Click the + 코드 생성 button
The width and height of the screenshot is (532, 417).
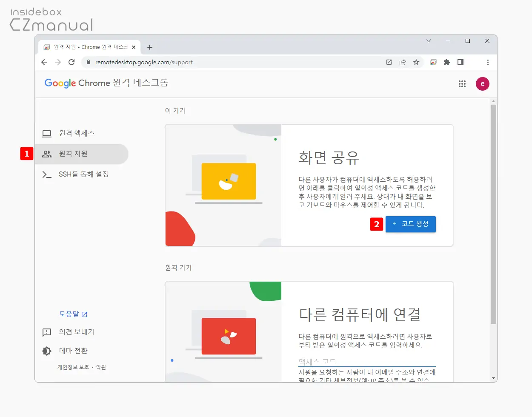pos(411,224)
